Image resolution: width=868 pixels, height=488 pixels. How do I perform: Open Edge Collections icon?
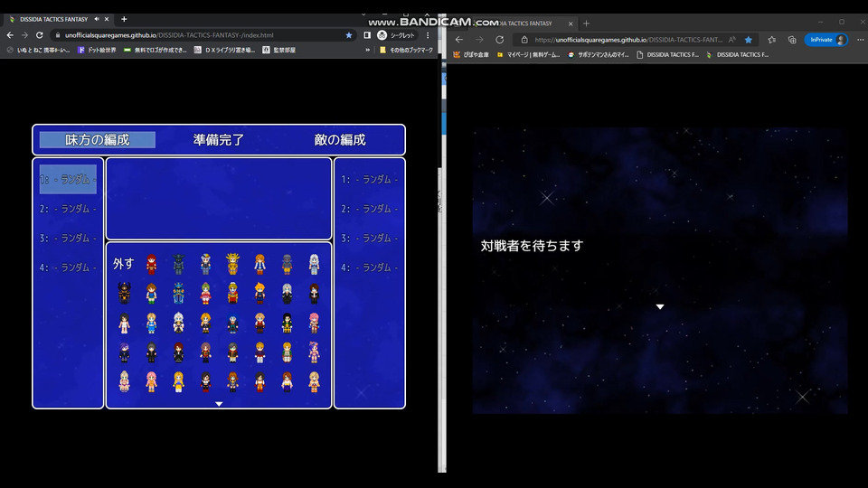point(792,39)
